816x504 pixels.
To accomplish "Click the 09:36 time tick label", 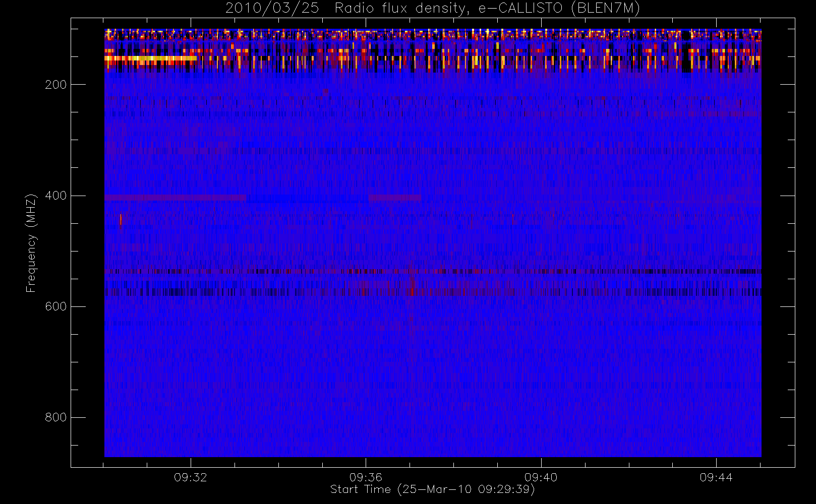I will (x=366, y=477).
